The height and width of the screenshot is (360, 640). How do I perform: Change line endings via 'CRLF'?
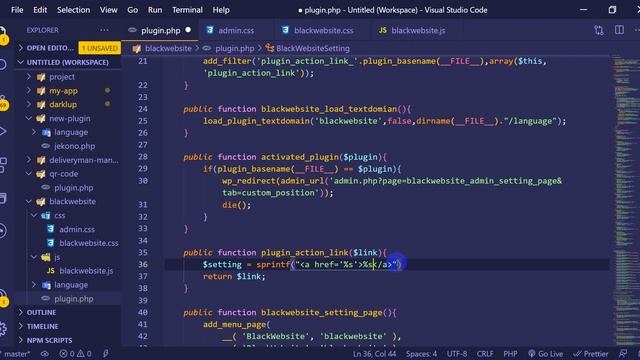coord(485,354)
